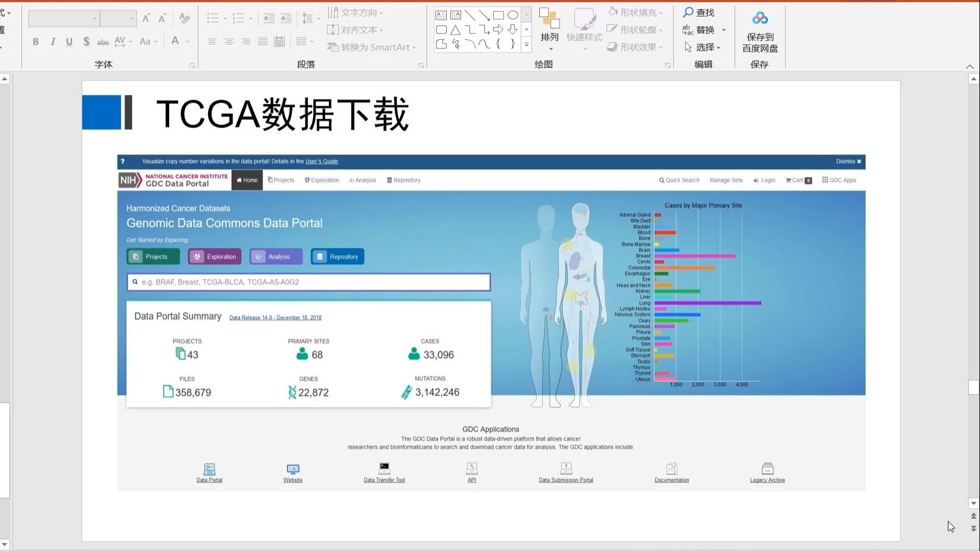Clear all formatting with the eraser A icon
980x551 pixels.
(185, 18)
